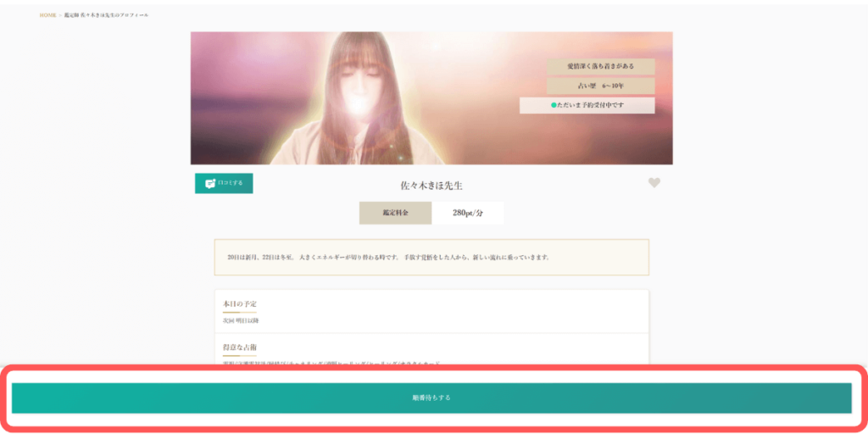Image resolution: width=868 pixels, height=439 pixels.
Task: Click the speech bubble icon on 口コミする
Action: [209, 183]
